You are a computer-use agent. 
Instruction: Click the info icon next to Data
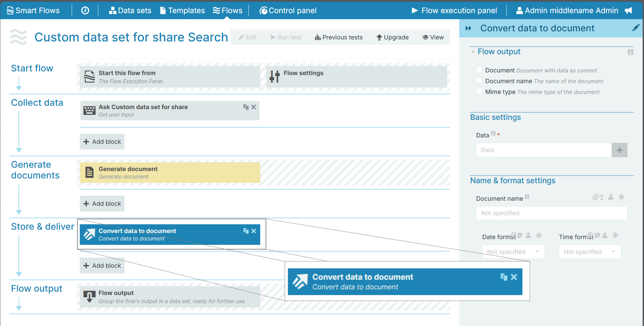493,133
